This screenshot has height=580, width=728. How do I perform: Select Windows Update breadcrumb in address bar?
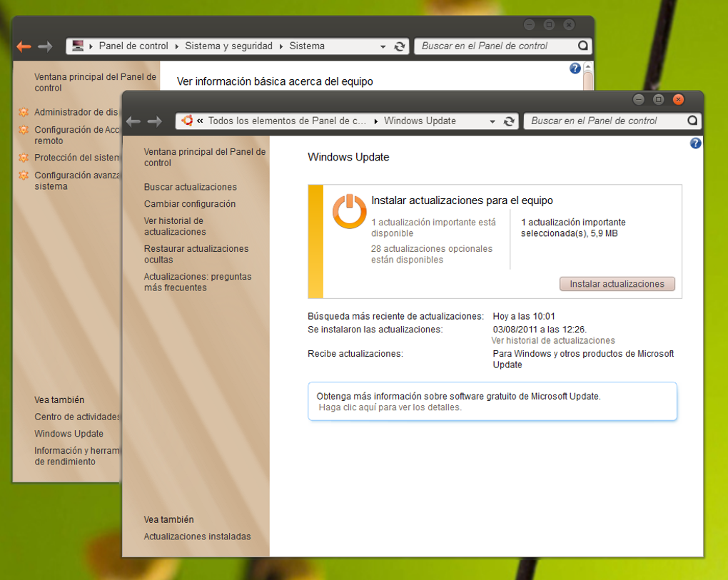tap(420, 121)
